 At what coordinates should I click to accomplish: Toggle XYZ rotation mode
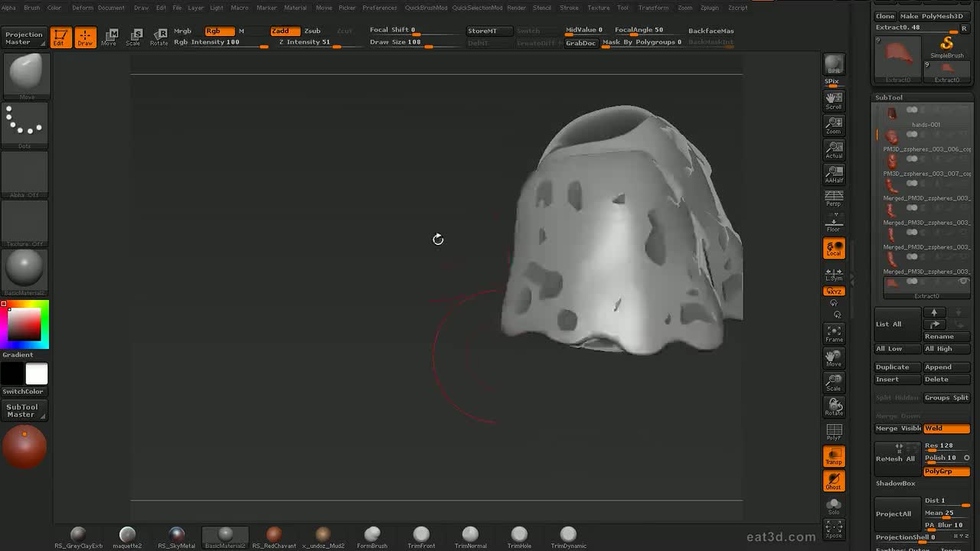pyautogui.click(x=834, y=292)
